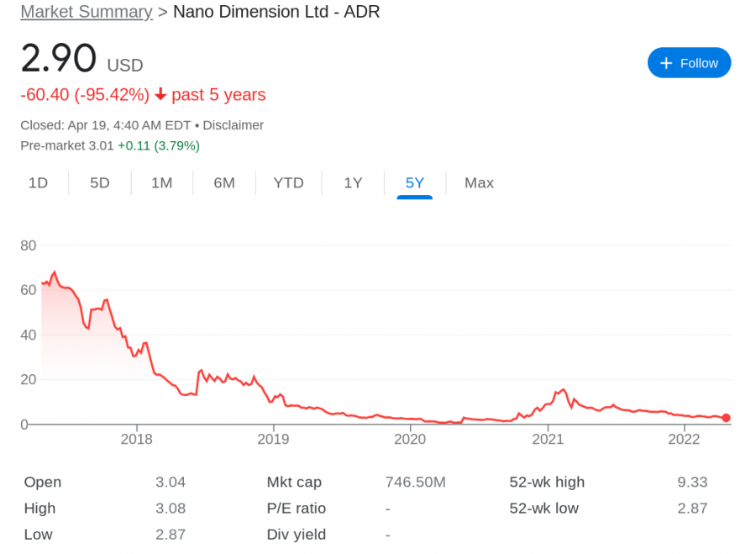Viewport: 756px width, 554px height.
Task: Click the Mkt cap value 746.50M
Action: pos(415,483)
